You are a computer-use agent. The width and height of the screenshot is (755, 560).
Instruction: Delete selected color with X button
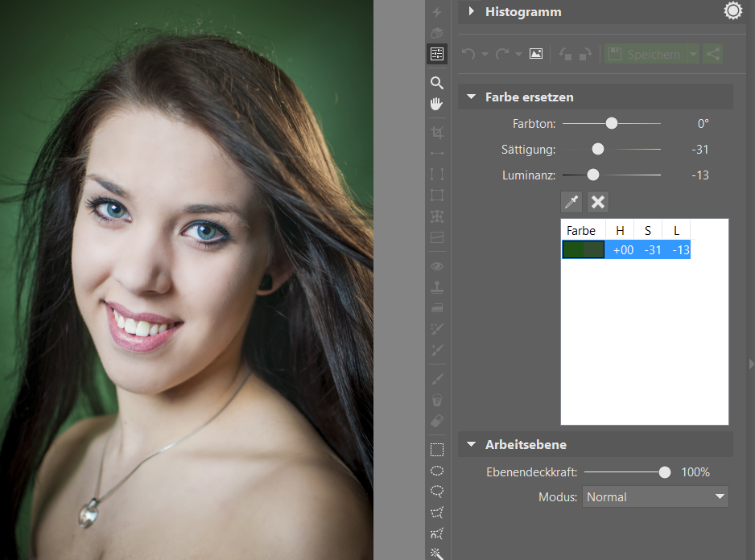pos(598,202)
